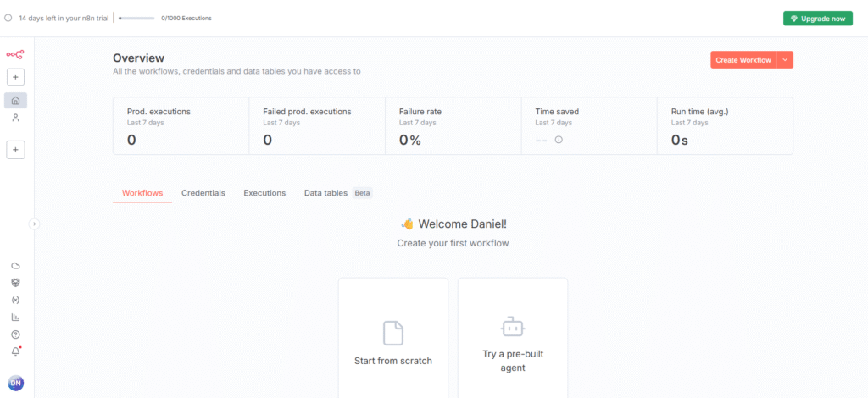
Task: Open the Insights bar chart icon
Action: 15,318
